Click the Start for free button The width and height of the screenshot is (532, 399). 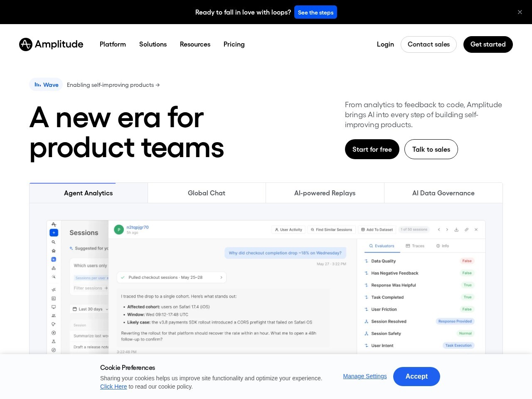(x=372, y=149)
